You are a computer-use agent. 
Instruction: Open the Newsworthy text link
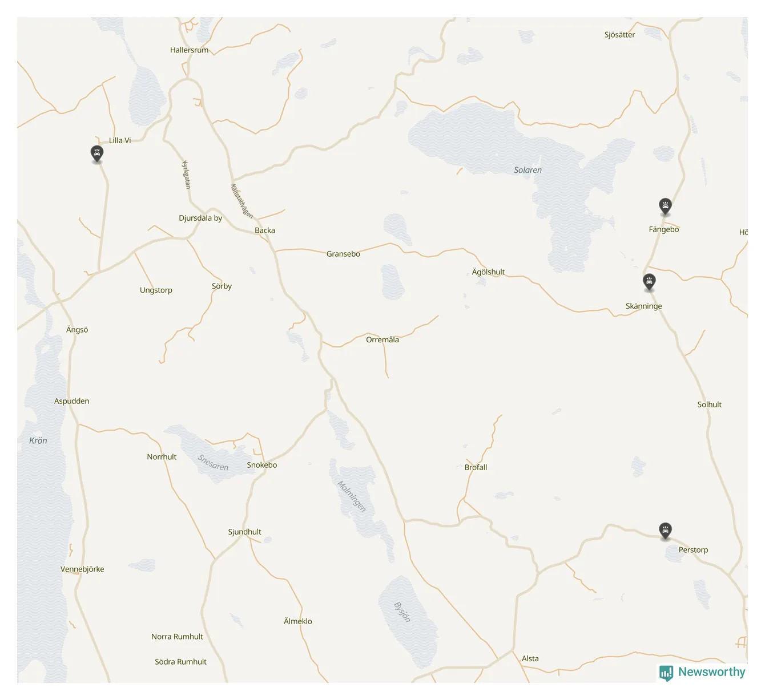(x=711, y=672)
